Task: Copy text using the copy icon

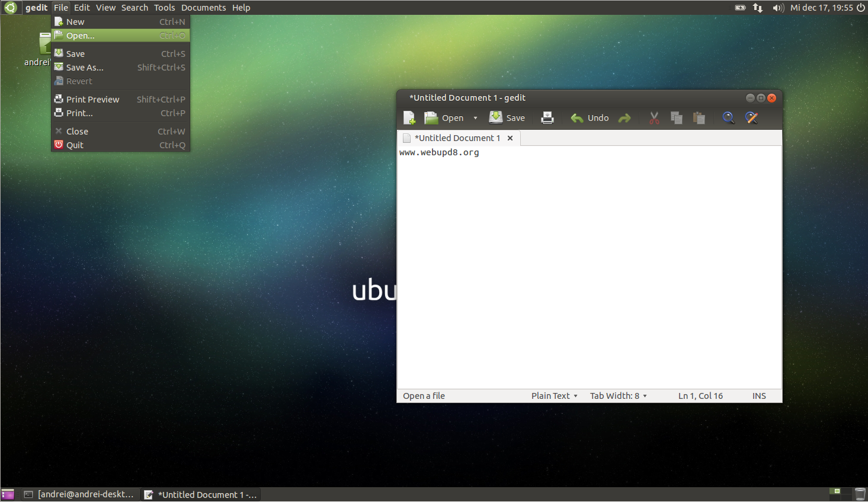Action: pyautogui.click(x=676, y=117)
